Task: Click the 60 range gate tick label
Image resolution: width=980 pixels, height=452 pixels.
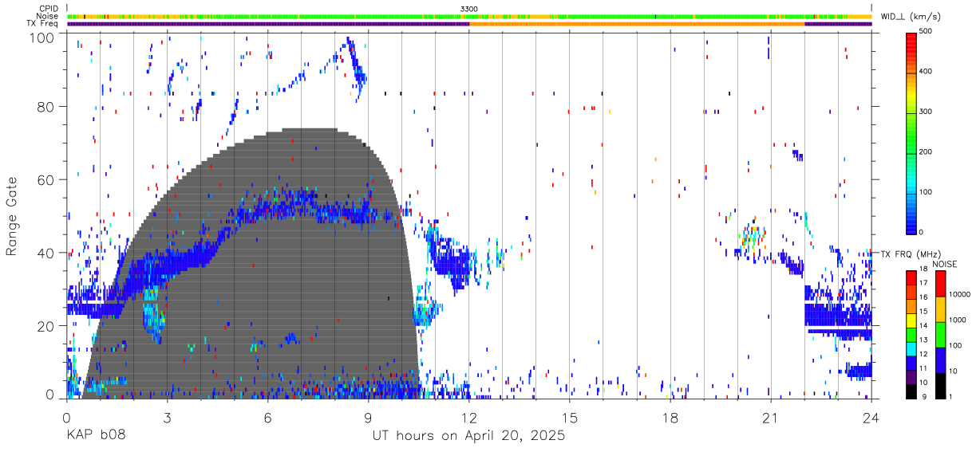Action: coord(48,179)
